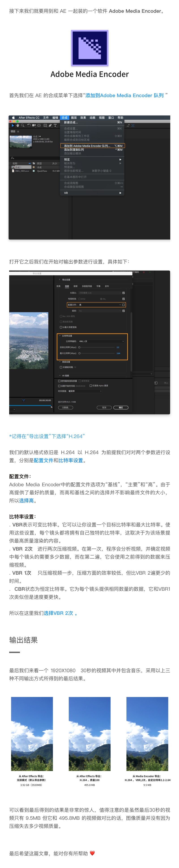
Task: Collapse the 高级设置 section
Action: (60, 361)
